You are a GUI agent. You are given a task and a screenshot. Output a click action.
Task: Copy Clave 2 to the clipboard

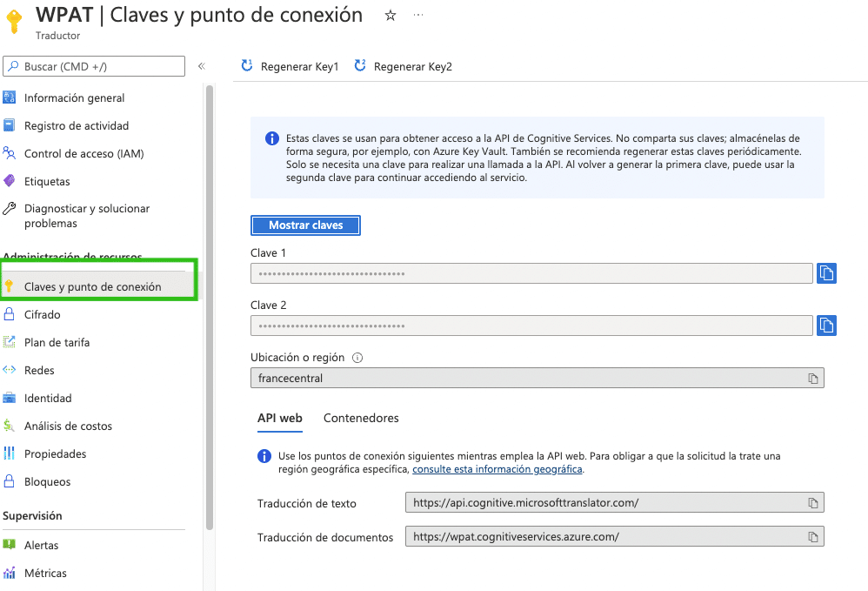pyautogui.click(x=826, y=326)
